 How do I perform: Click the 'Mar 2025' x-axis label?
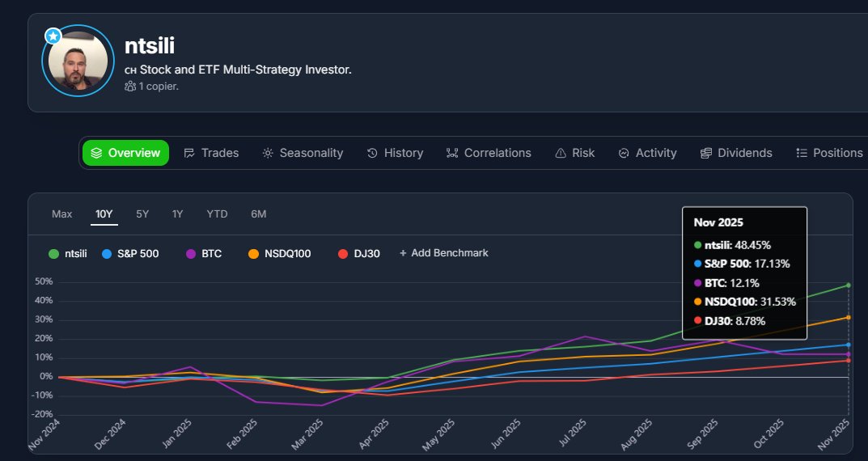pyautogui.click(x=306, y=435)
